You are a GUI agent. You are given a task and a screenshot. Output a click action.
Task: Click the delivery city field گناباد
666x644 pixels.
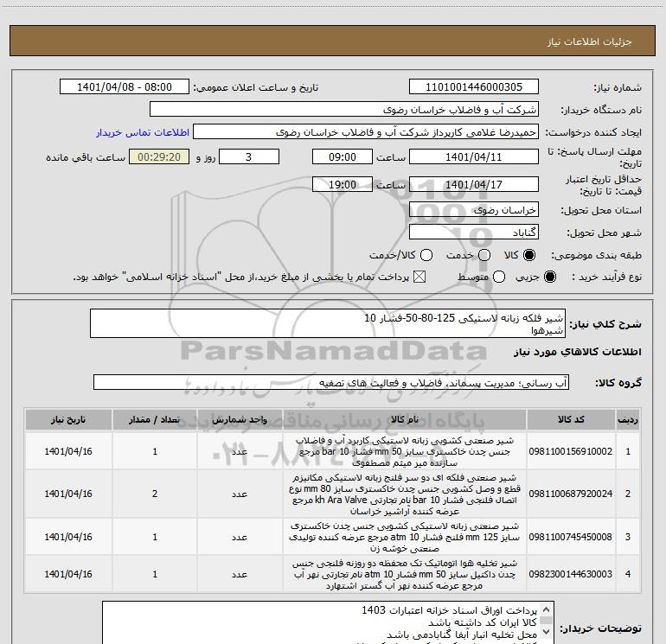474,232
